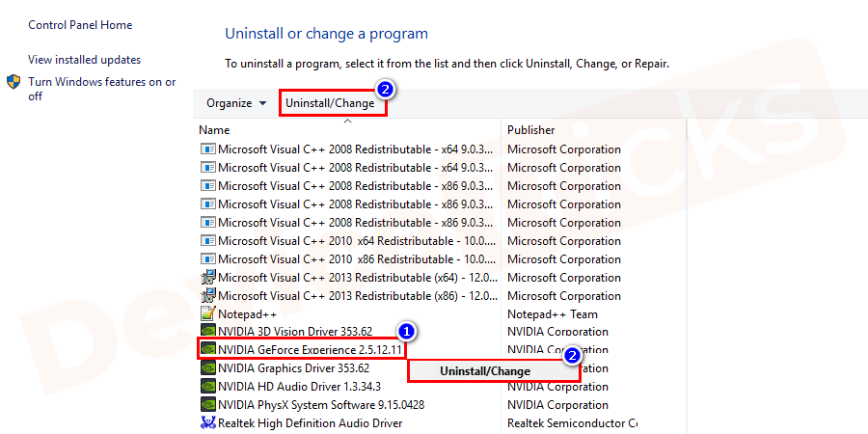Click Microsoft Corporation in the 2010 x64 row

point(564,241)
